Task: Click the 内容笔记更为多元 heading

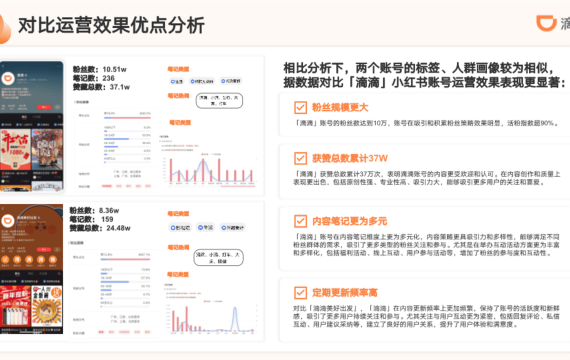Action: 349,221
